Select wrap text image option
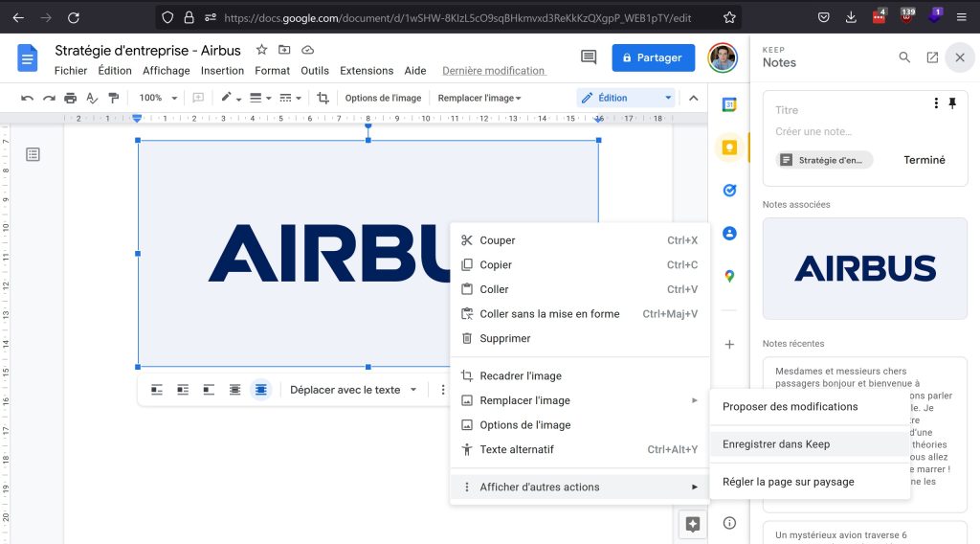 click(183, 390)
